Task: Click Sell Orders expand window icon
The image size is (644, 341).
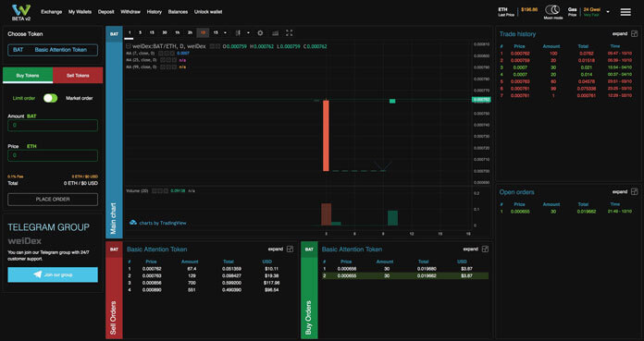Action: coord(290,250)
